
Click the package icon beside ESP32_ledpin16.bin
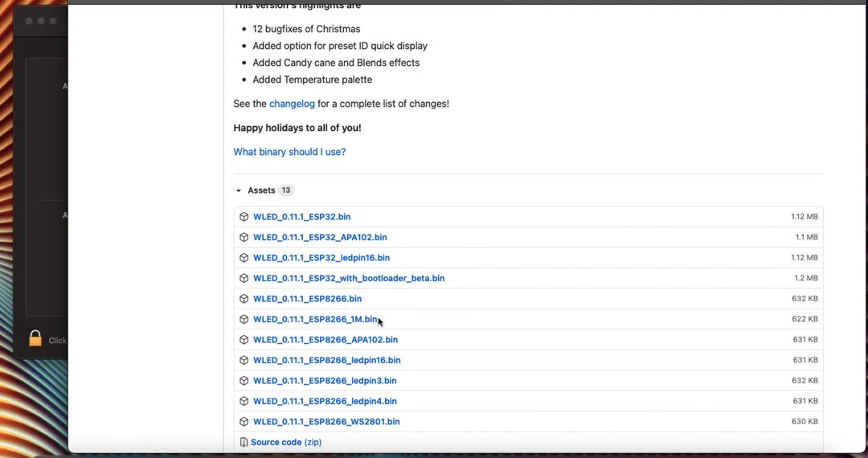pyautogui.click(x=244, y=258)
